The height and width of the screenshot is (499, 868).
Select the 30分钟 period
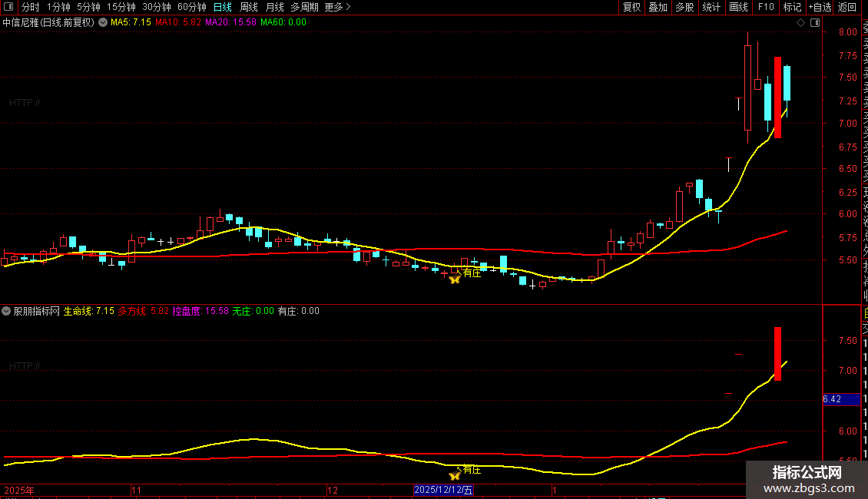click(x=157, y=7)
